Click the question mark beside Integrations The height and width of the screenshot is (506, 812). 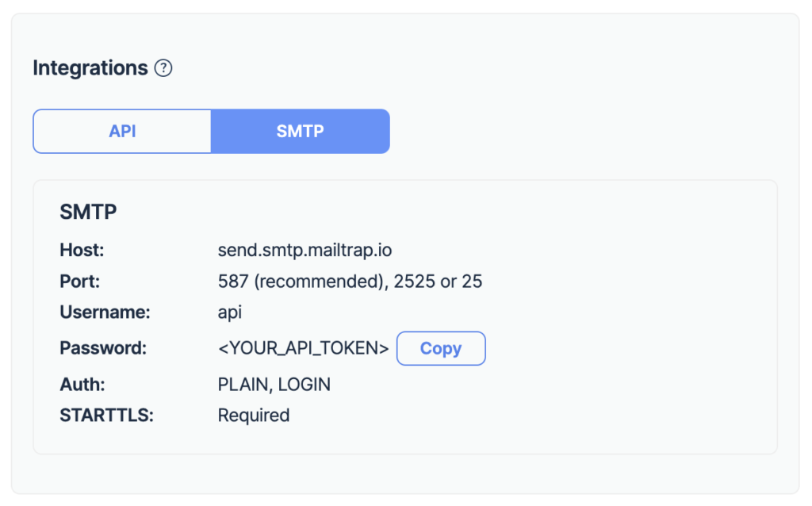pos(163,68)
